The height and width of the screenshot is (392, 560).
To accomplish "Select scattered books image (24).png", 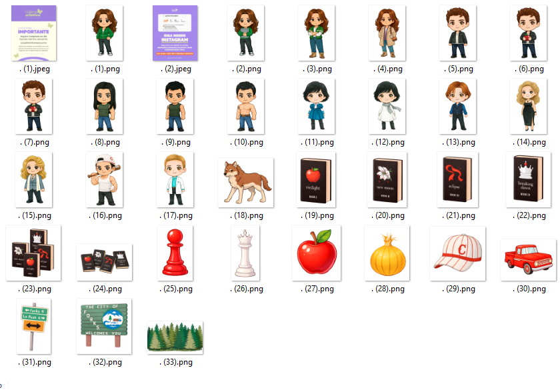I will 104,263.
